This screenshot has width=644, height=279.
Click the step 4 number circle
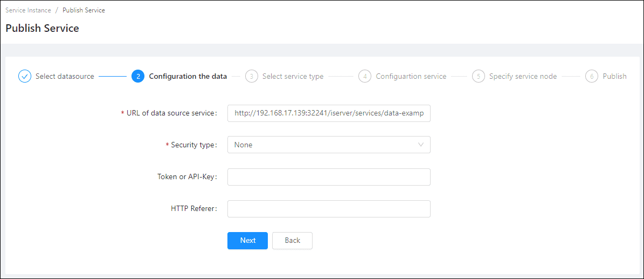coord(365,76)
